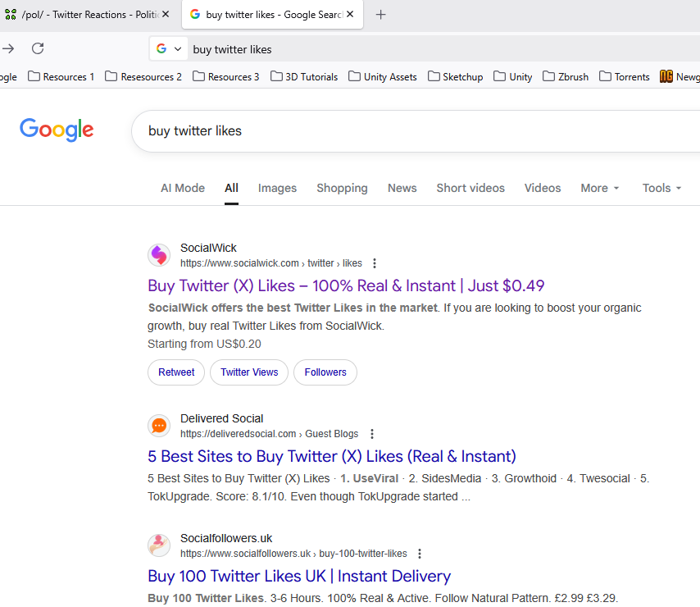
Task: Select the buy twitter likes Google Search tab
Action: [272, 15]
